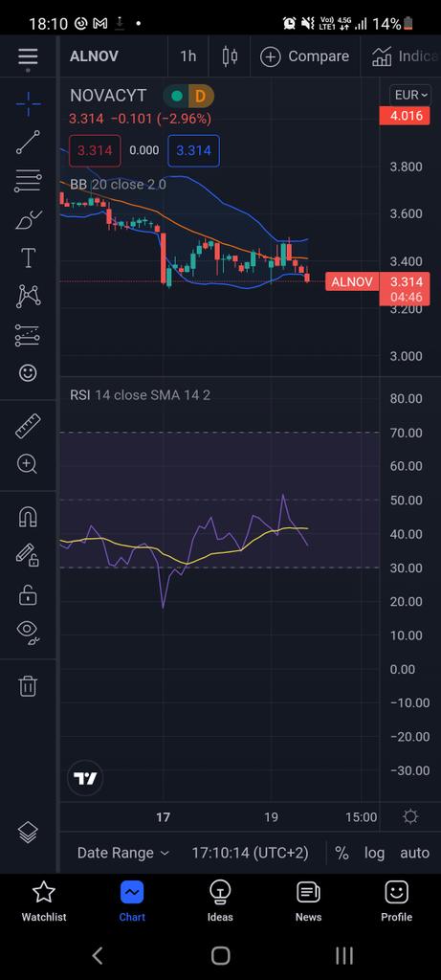
Task: Change the 1h time interval
Action: tap(188, 56)
